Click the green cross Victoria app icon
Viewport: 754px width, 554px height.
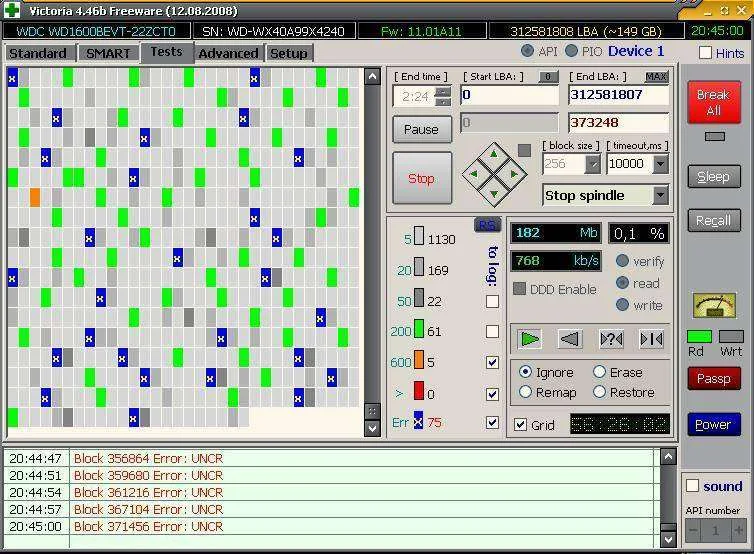[x=12, y=10]
